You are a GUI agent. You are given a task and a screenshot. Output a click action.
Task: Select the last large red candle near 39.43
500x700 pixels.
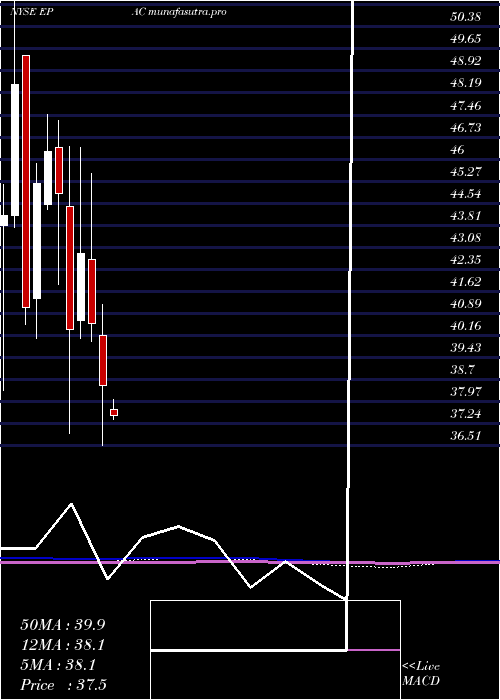click(x=103, y=360)
